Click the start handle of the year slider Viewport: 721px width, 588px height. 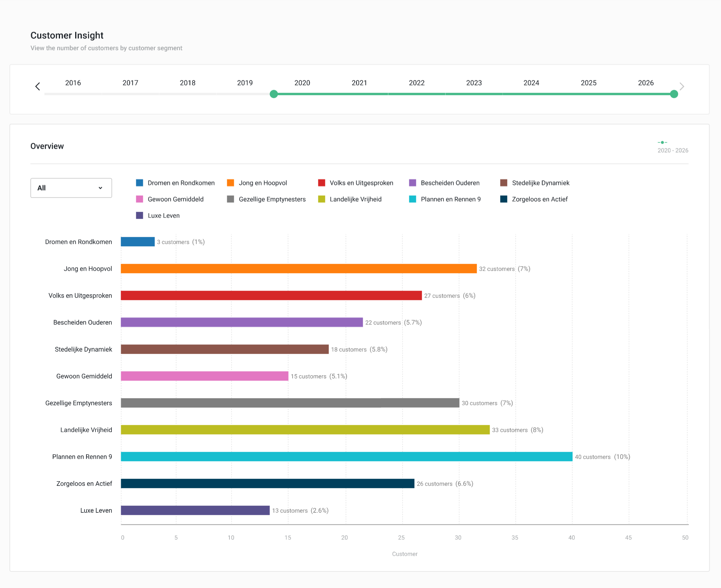coord(274,94)
